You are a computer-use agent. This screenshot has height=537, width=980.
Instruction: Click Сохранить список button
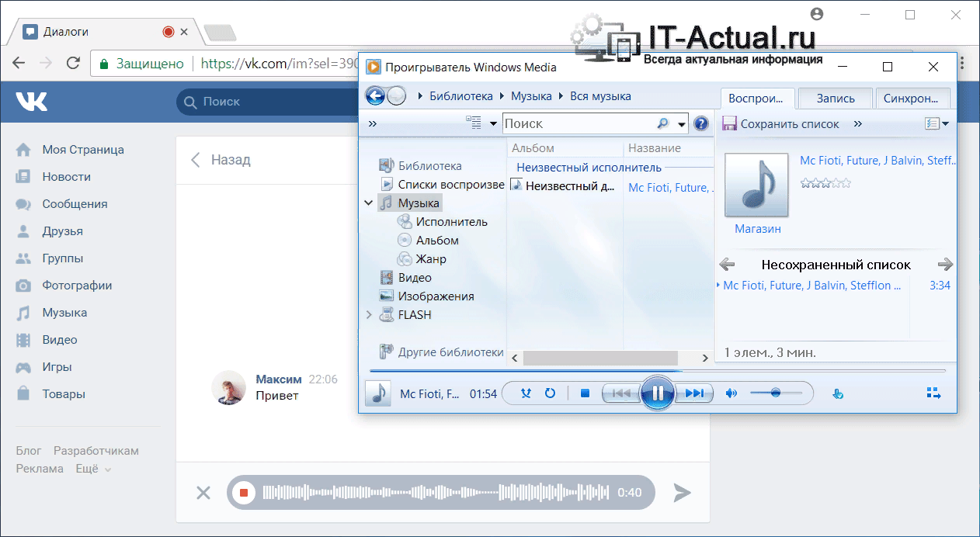click(x=781, y=124)
